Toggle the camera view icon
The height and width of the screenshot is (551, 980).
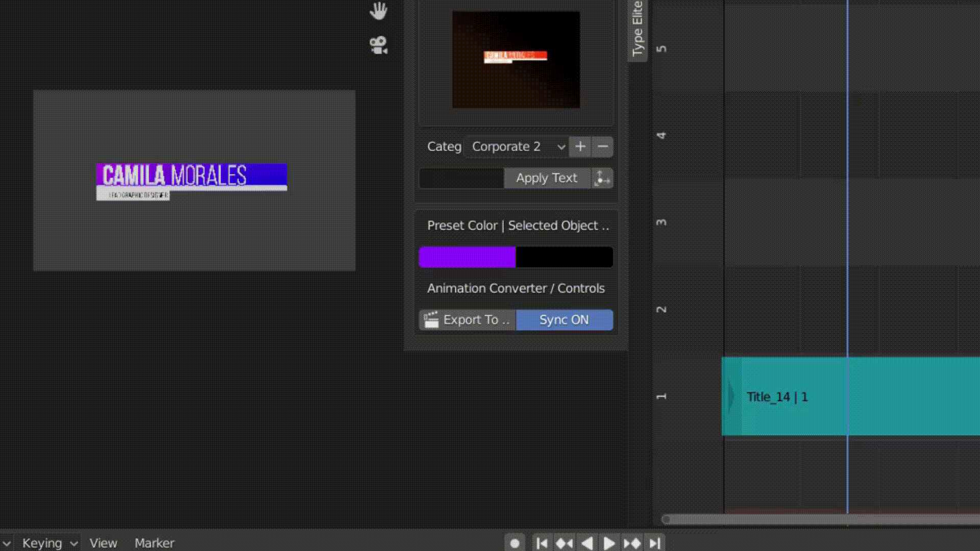378,45
